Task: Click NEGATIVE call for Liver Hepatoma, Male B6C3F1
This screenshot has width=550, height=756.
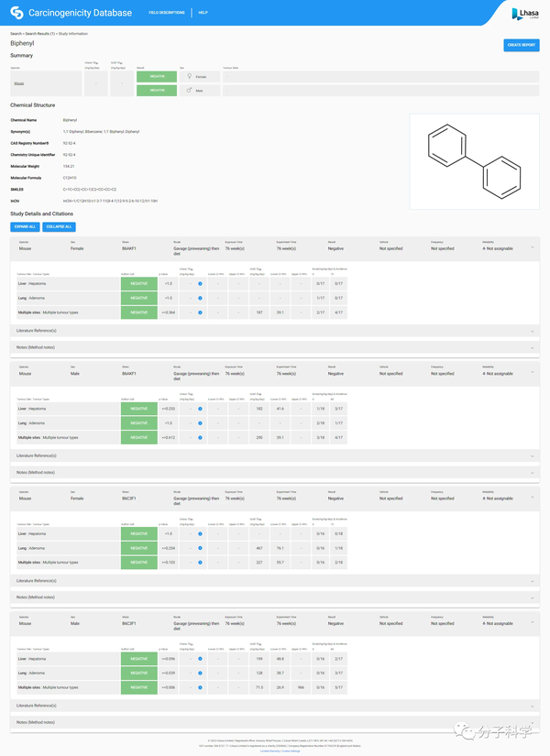Action: [x=139, y=659]
